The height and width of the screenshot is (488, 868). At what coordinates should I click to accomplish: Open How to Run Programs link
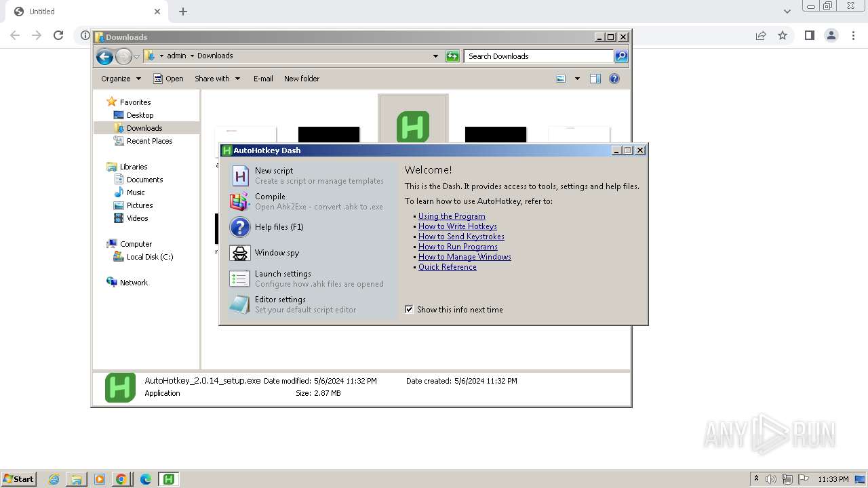coord(458,247)
